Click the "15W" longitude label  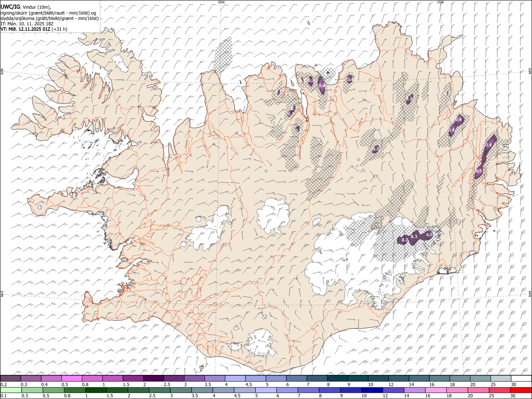(x=440, y=2)
